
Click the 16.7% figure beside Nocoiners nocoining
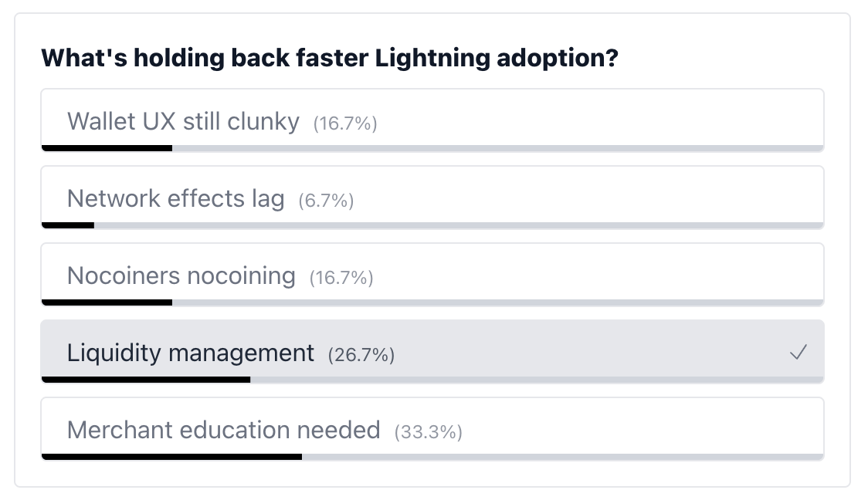[341, 278]
